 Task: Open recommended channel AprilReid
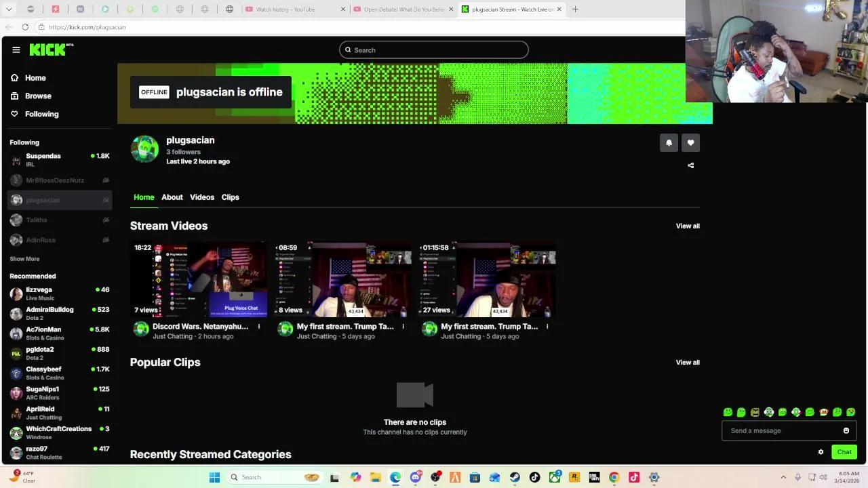(59, 413)
